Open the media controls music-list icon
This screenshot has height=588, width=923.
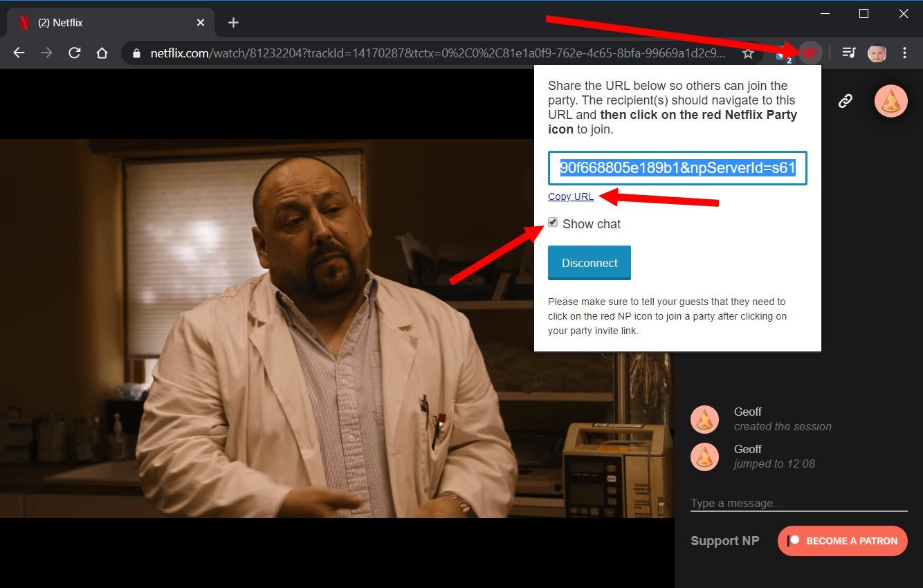tap(849, 53)
